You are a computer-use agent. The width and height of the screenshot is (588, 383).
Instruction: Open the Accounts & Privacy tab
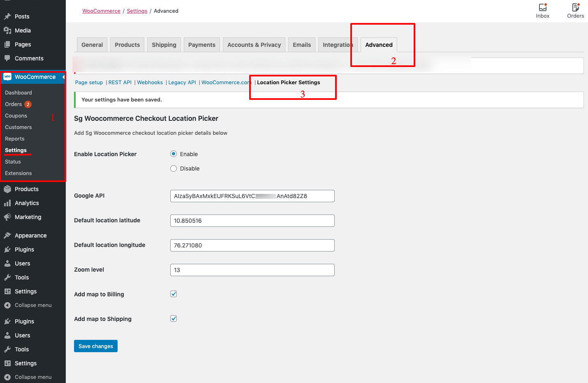[x=254, y=45]
